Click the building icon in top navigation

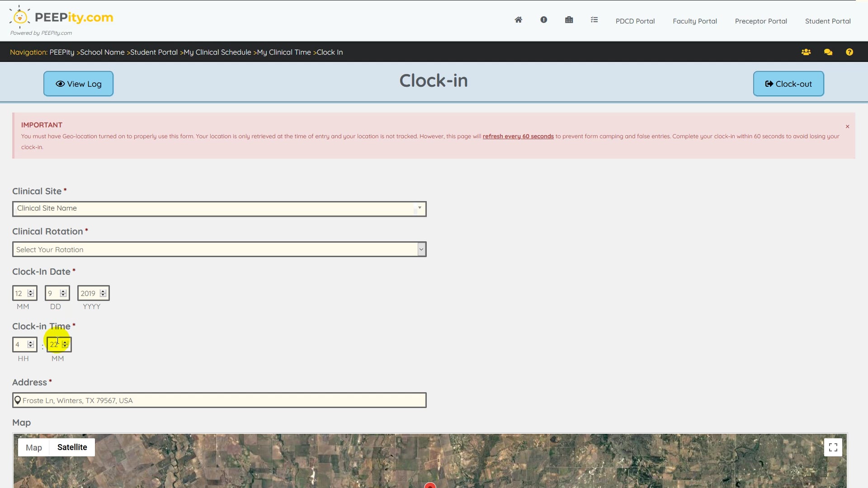point(569,20)
